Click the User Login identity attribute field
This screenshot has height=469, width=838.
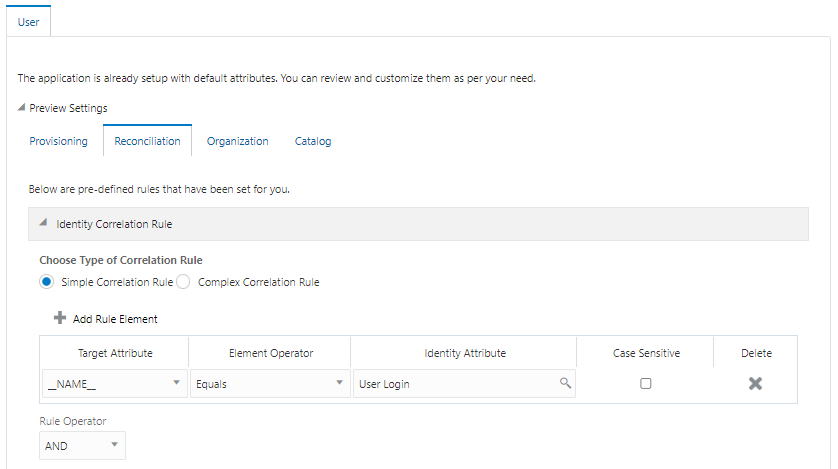[x=455, y=383]
